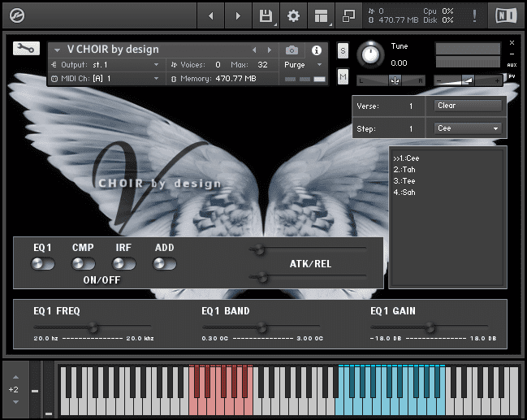This screenshot has height=420, width=527.
Task: Toggle the EQ1 on/off switch
Action: click(43, 264)
